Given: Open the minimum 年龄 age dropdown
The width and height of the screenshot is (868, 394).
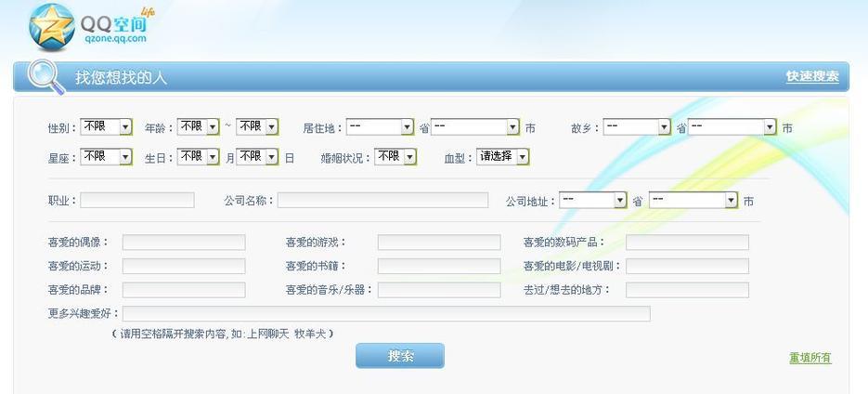Looking at the screenshot, I should point(198,127).
